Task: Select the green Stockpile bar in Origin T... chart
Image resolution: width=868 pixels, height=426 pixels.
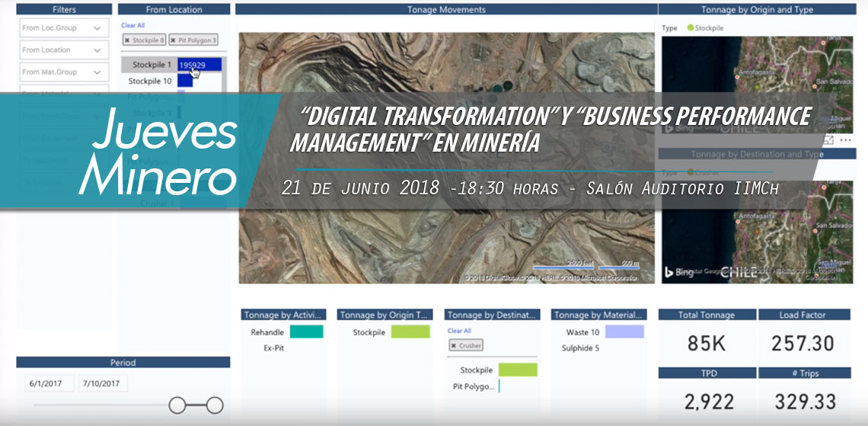Action: coord(410,332)
